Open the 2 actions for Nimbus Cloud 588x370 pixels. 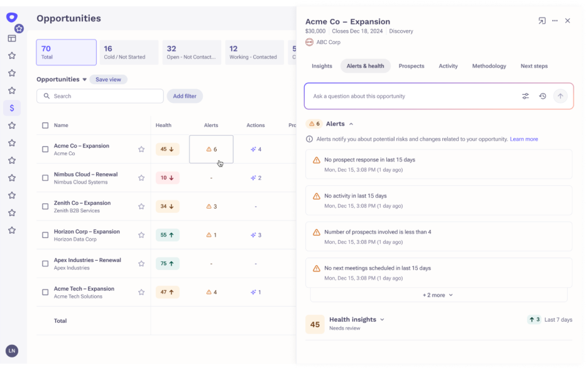(256, 178)
